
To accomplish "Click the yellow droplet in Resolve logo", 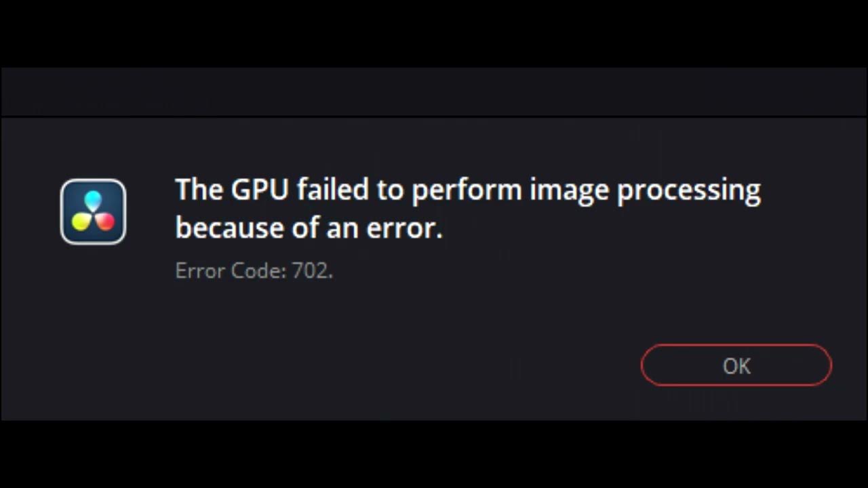I will (81, 221).
